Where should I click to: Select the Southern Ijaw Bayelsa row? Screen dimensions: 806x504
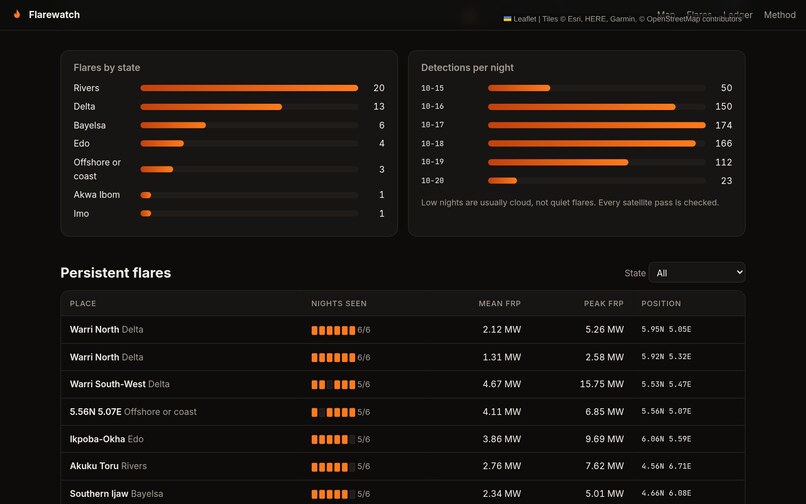403,493
